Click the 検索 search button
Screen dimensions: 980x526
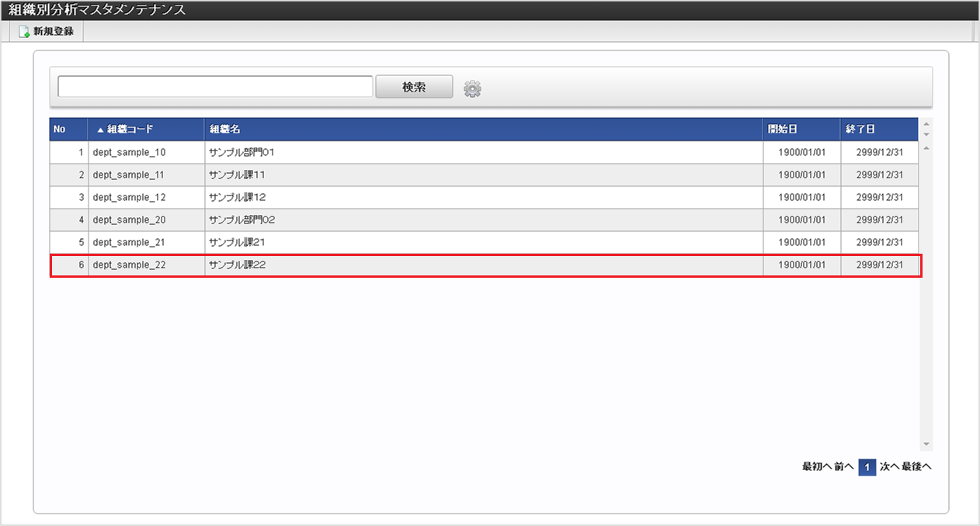414,87
